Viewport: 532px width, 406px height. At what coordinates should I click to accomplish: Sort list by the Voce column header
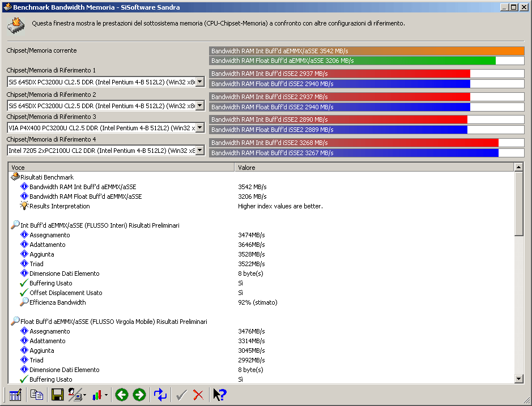(121, 167)
